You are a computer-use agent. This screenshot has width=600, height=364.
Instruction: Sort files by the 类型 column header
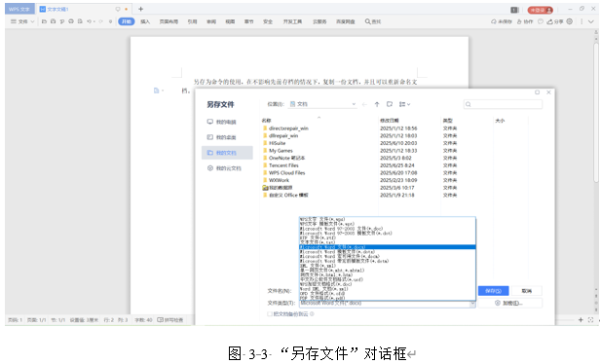pyautogui.click(x=448, y=121)
